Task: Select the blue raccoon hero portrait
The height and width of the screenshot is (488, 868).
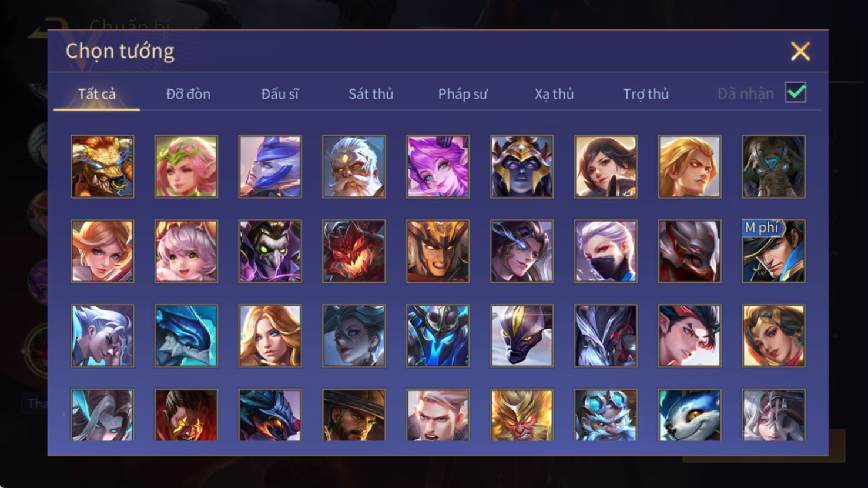Action: [690, 415]
